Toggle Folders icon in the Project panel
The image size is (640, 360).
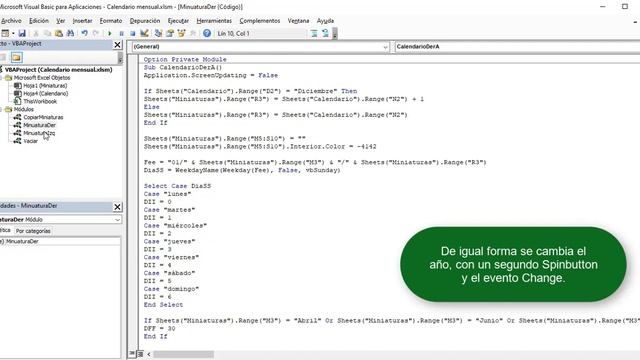click(x=16, y=58)
